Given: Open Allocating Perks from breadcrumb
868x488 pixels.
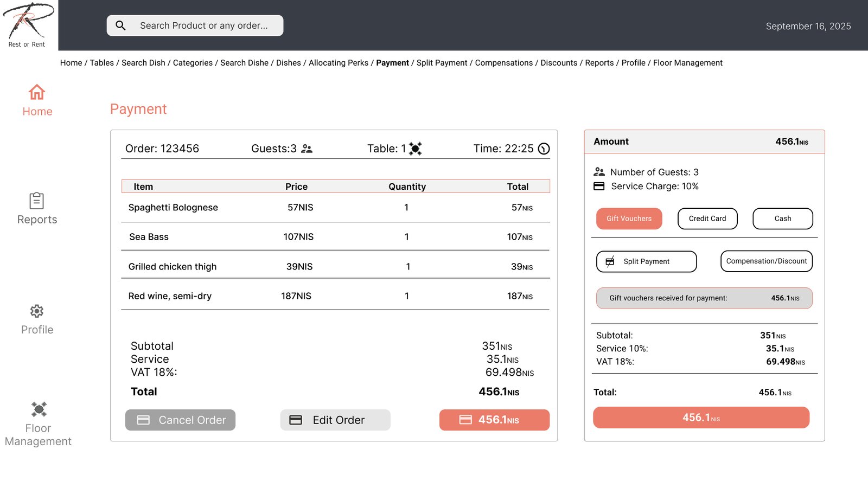Looking at the screenshot, I should (x=338, y=63).
